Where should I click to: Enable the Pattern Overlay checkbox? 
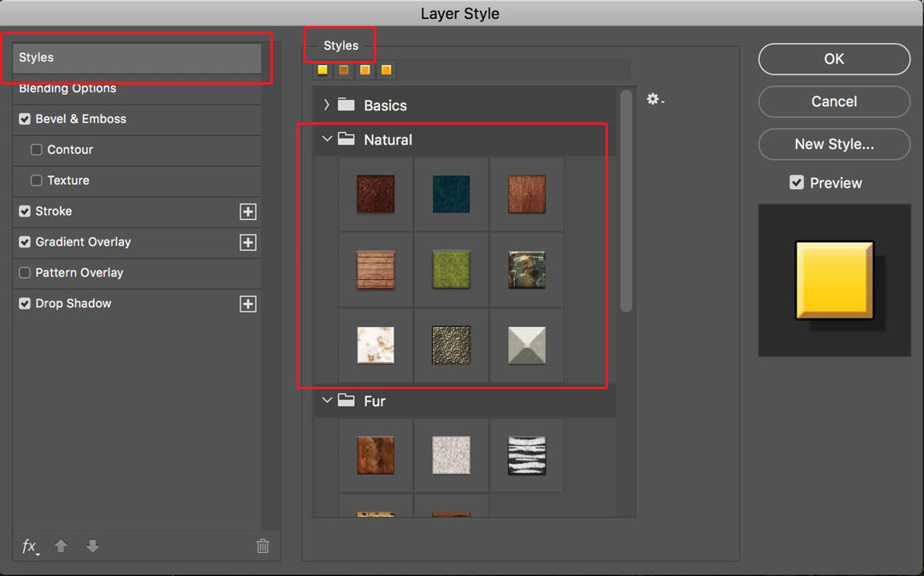click(25, 273)
